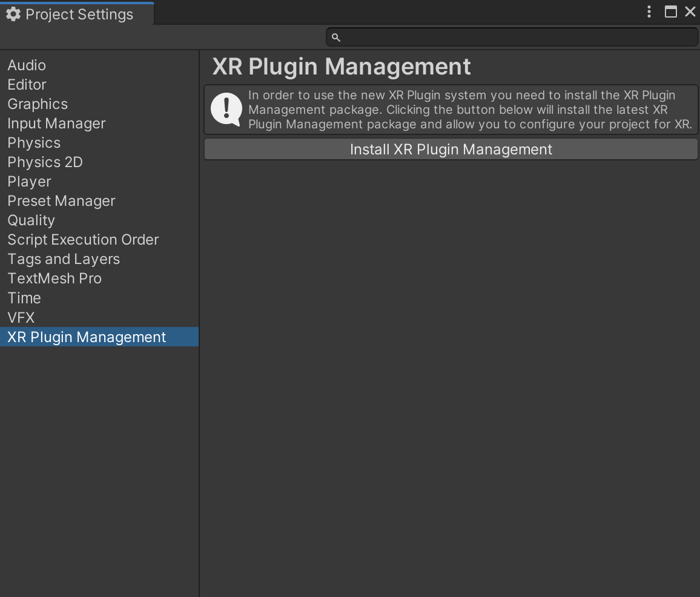The width and height of the screenshot is (700, 597).
Task: Open the Audio settings category
Action: coord(27,65)
